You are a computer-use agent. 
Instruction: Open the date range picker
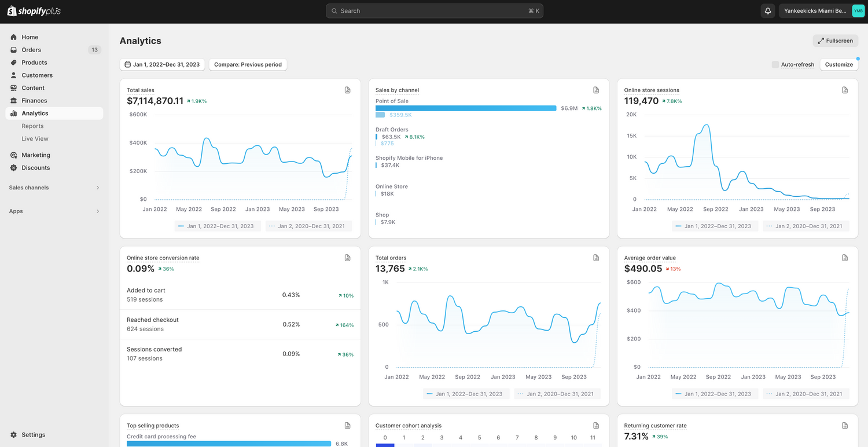coord(163,65)
